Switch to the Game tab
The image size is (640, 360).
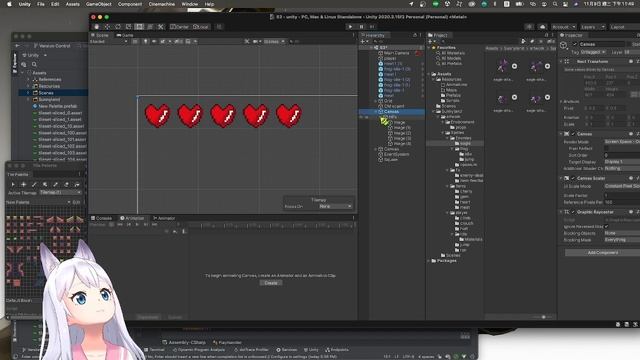point(125,36)
